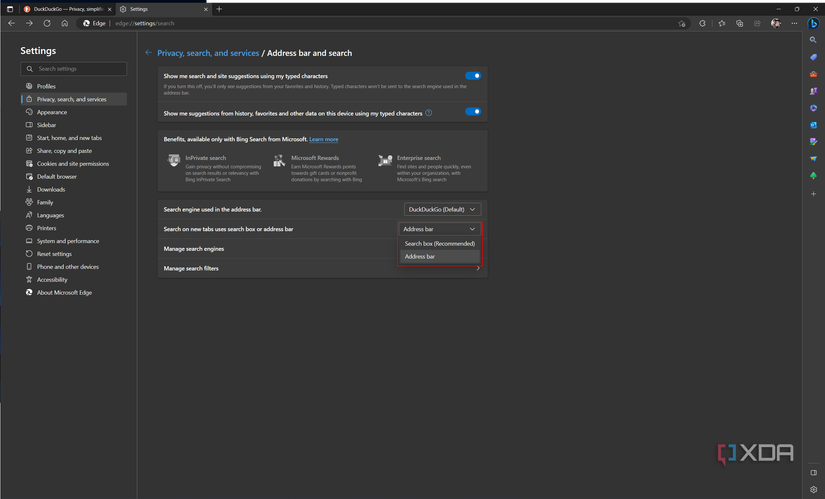Open the Favorites star toolbar icon

722,23
